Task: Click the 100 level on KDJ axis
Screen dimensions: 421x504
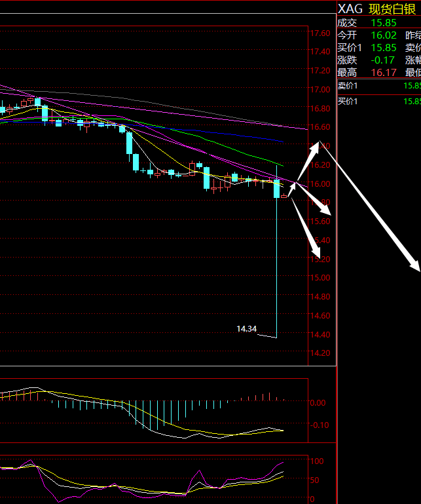Action: tap(317, 461)
